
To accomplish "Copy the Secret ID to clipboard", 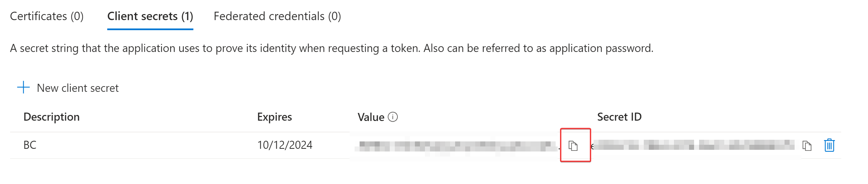I will [807, 145].
